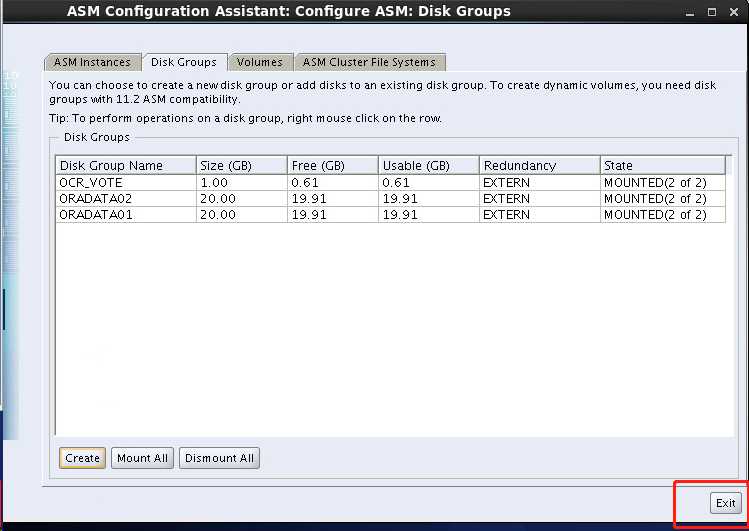Click the Usable (GB) column header
This screenshot has height=531, width=749.
pos(428,165)
